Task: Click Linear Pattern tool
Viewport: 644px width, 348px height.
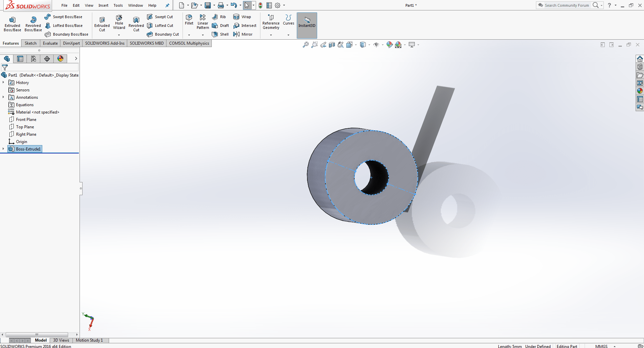Action: (x=203, y=22)
